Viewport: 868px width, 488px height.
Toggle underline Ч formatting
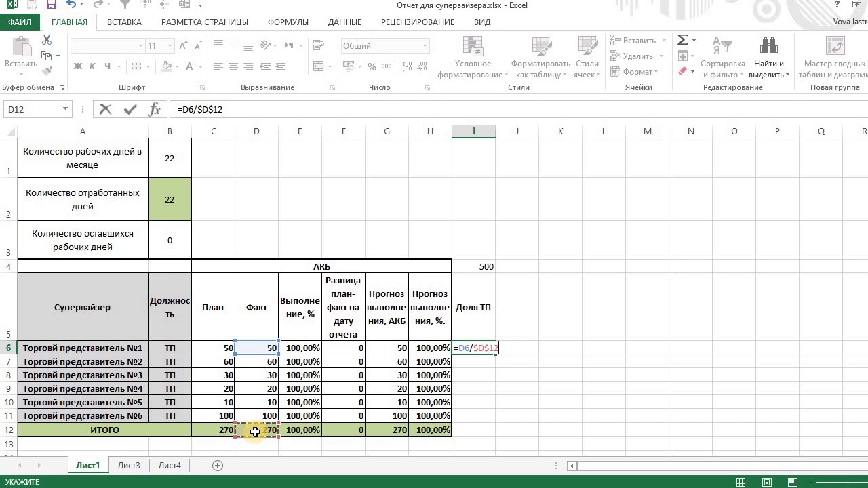click(x=108, y=66)
